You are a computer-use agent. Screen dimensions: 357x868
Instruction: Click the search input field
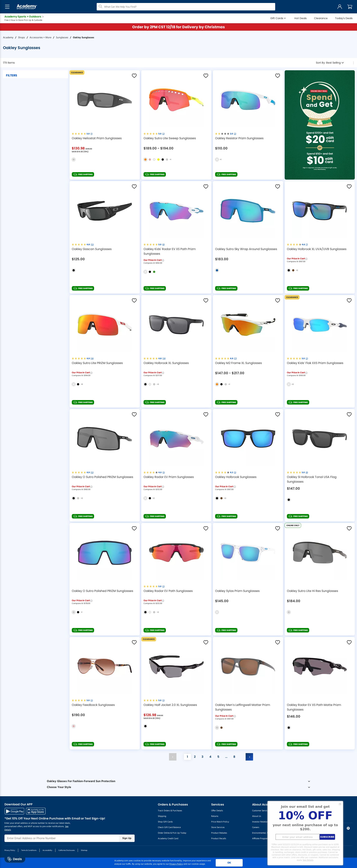[x=186, y=7]
